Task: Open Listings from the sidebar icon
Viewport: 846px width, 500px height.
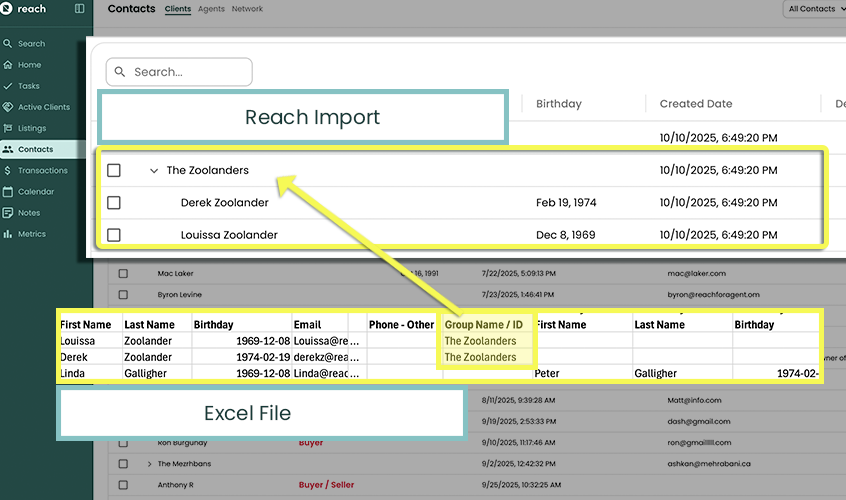Action: click(8, 128)
